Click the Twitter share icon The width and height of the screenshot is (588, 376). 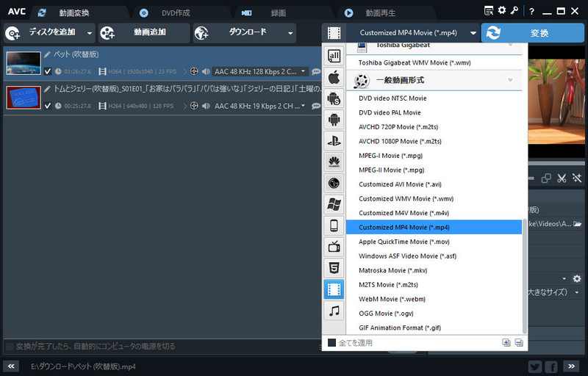pyautogui.click(x=535, y=366)
